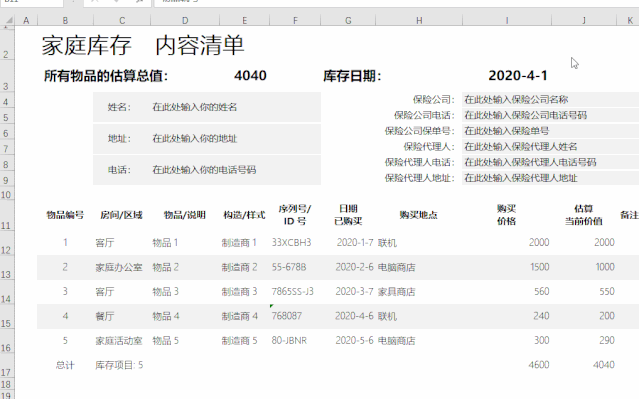Select column header H
Viewport: 639px width, 399px height.
click(419, 20)
